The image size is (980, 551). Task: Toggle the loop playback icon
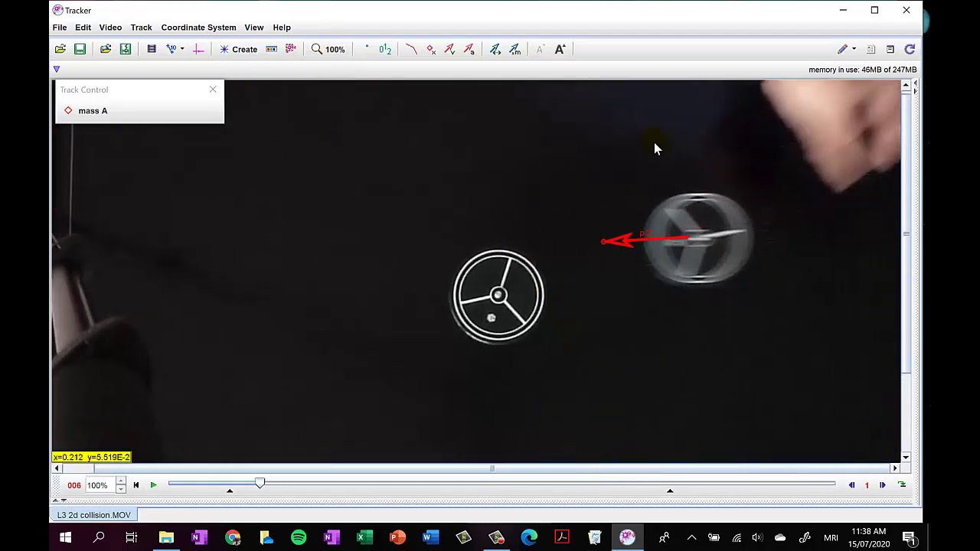coord(901,485)
